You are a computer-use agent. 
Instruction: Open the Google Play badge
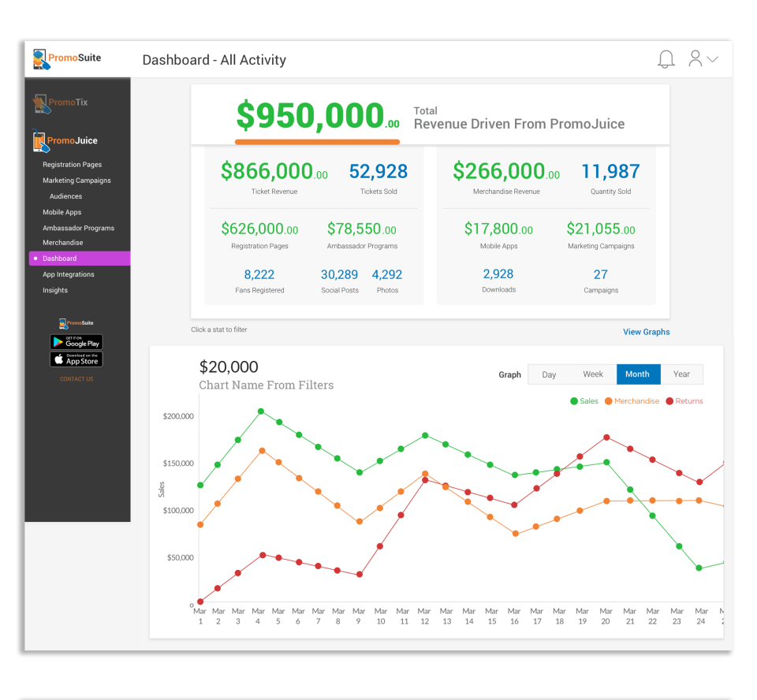pos(76,342)
